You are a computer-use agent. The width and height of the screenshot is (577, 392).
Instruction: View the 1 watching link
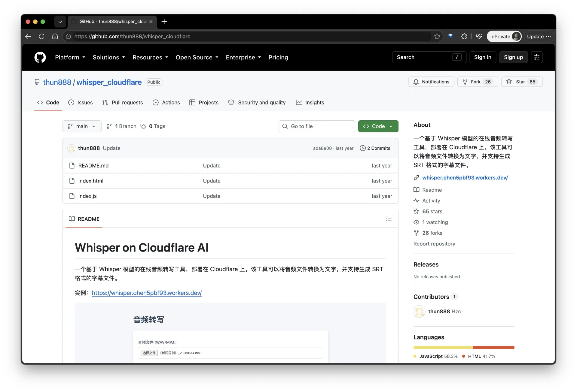point(431,222)
